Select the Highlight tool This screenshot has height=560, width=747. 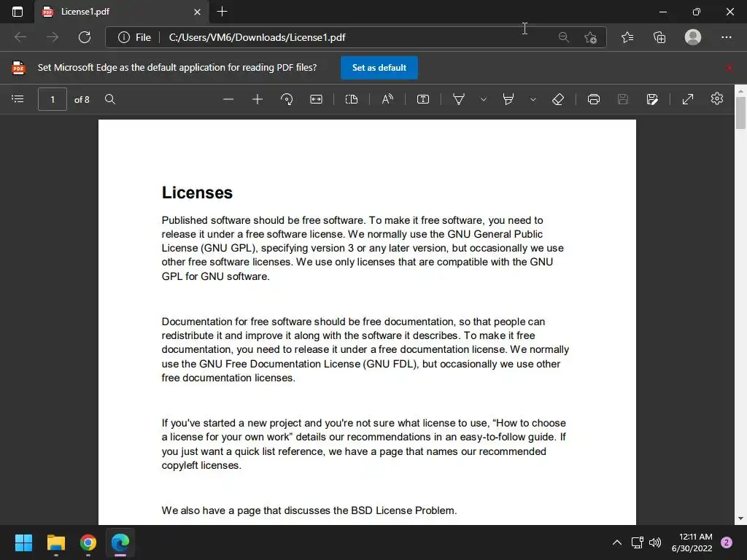tap(508, 99)
